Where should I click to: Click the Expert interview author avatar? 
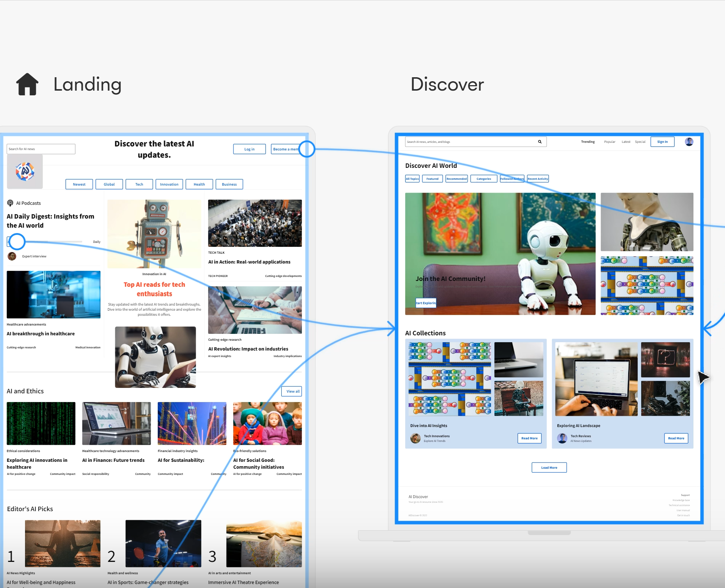pyautogui.click(x=12, y=256)
